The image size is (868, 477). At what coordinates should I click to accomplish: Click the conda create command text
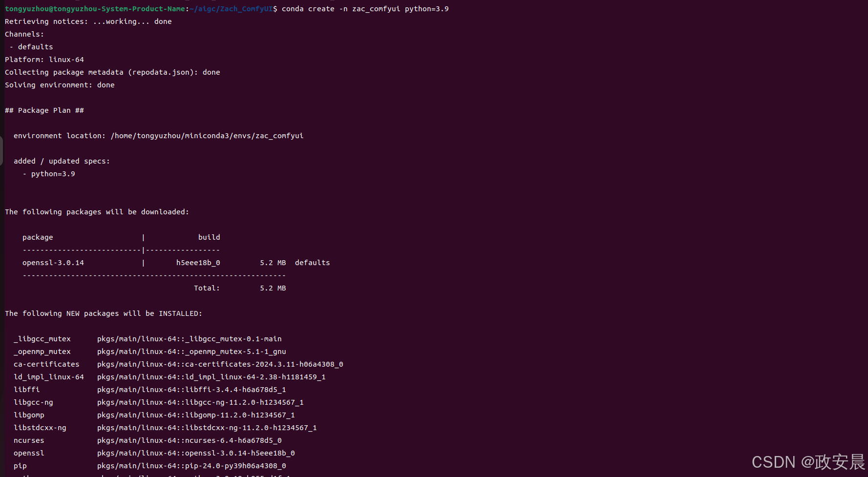[x=365, y=9]
